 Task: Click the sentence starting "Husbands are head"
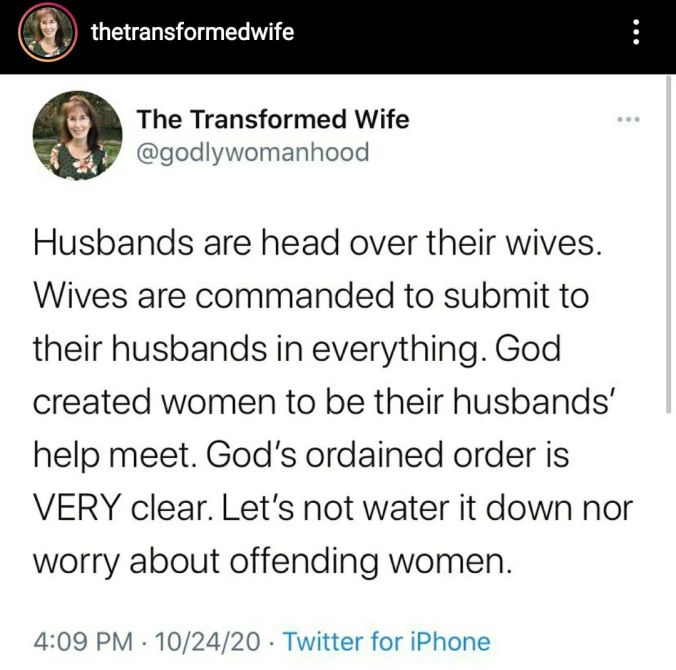point(317,245)
